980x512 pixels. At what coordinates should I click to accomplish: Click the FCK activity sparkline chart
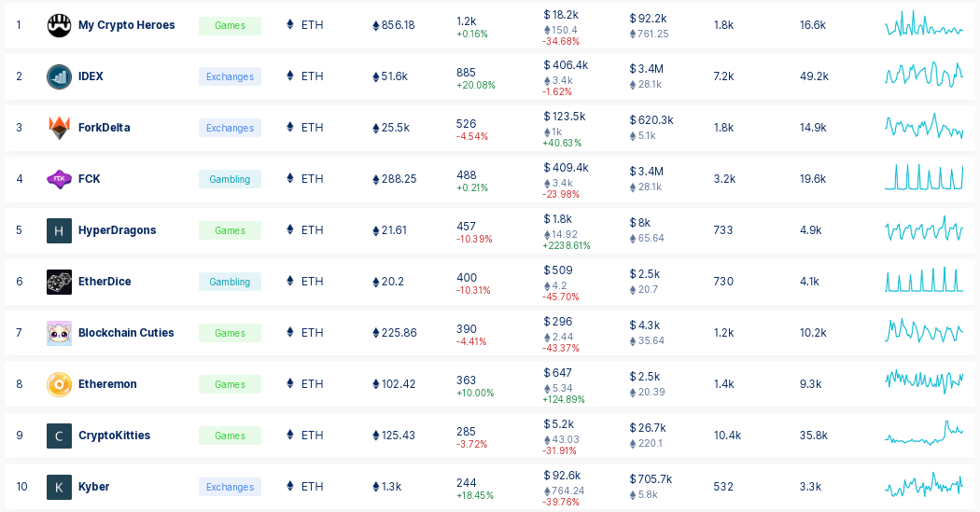tap(924, 176)
